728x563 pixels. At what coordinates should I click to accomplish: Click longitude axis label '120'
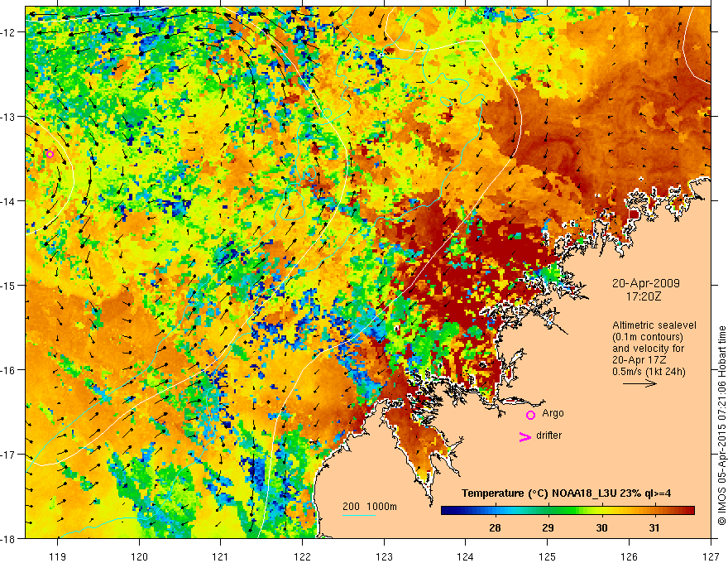tap(139, 556)
